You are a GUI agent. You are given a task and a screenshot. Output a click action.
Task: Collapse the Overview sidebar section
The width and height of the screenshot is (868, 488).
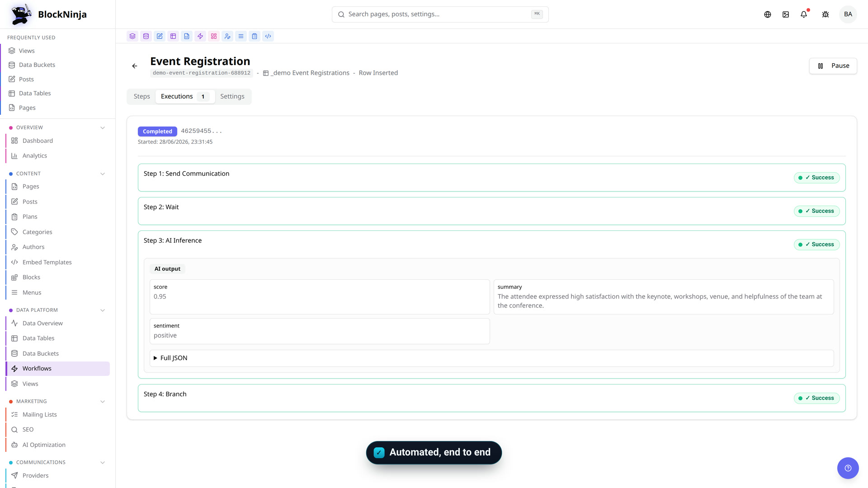(x=103, y=128)
